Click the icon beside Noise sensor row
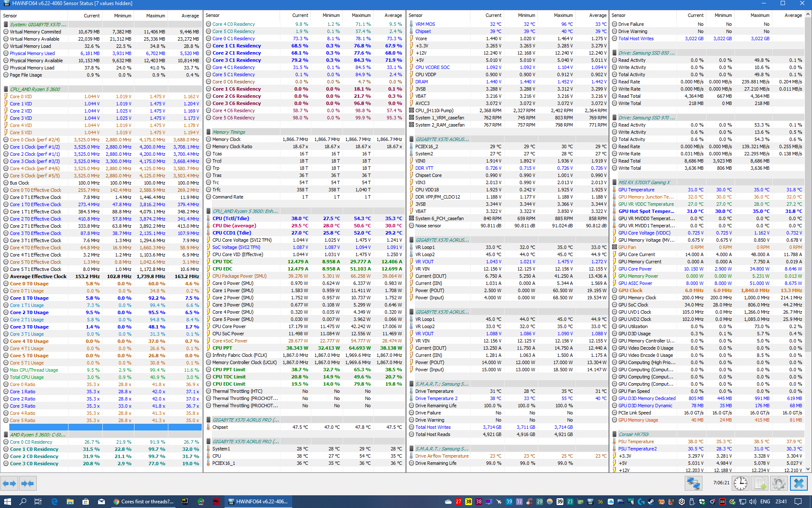 coord(411,226)
